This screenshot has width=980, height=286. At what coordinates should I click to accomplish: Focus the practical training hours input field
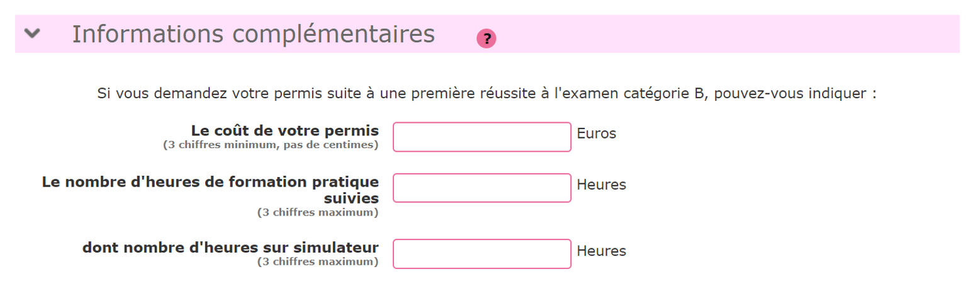[482, 188]
